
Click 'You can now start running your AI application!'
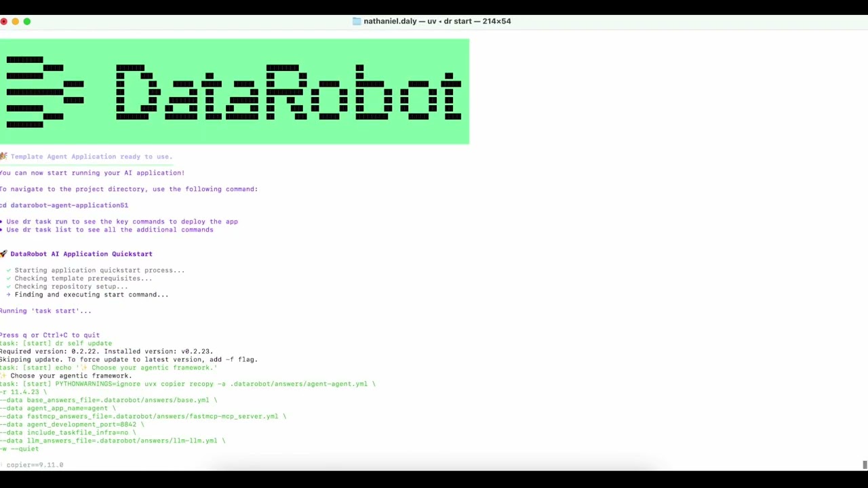pyautogui.click(x=92, y=173)
